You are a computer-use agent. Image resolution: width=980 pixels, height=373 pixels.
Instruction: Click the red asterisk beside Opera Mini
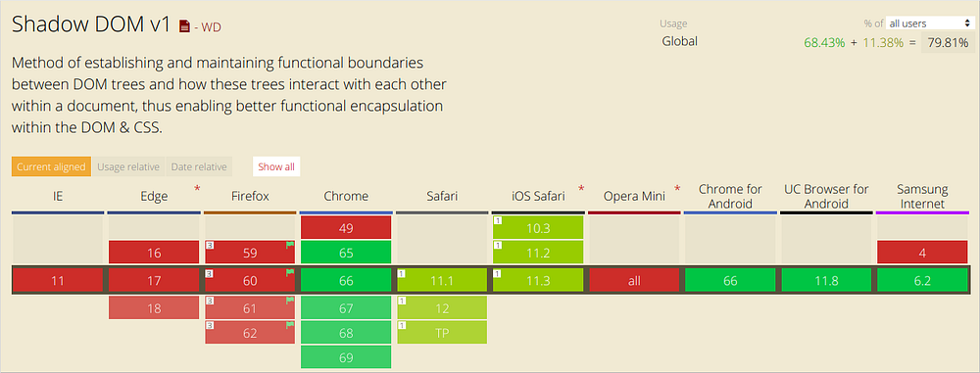tap(677, 188)
